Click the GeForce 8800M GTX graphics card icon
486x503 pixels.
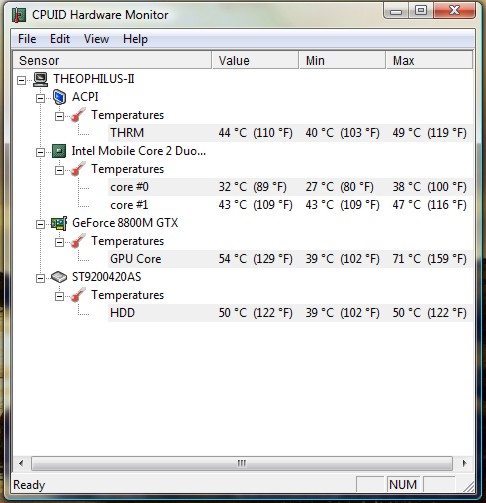pos(59,223)
